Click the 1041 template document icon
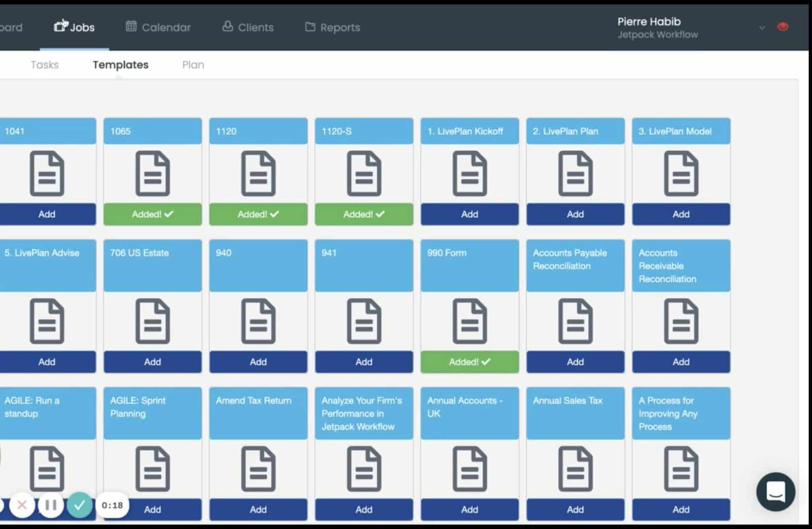The height and width of the screenshot is (529, 812). coord(47,174)
